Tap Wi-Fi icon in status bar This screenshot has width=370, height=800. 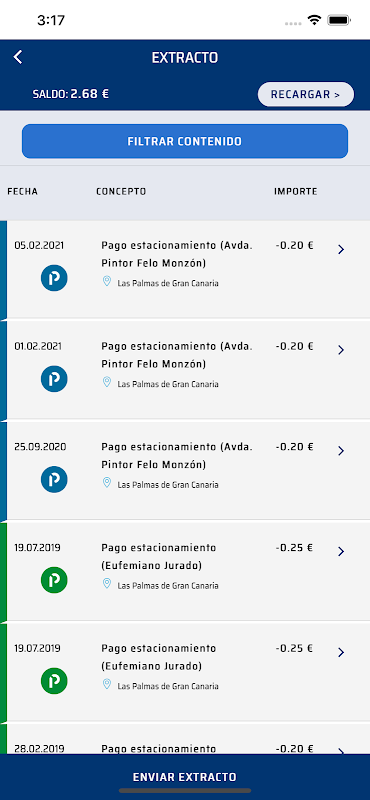tap(314, 20)
